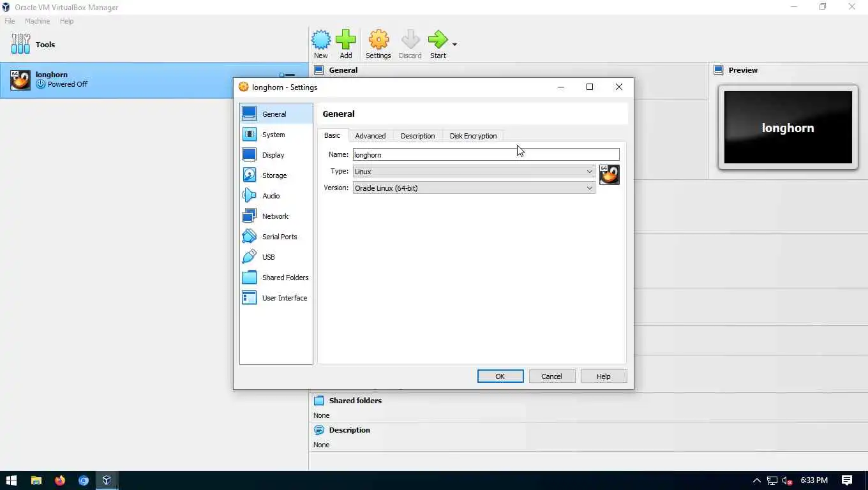Open the Display settings category
Viewport: 868px width, 490px height.
[276, 155]
